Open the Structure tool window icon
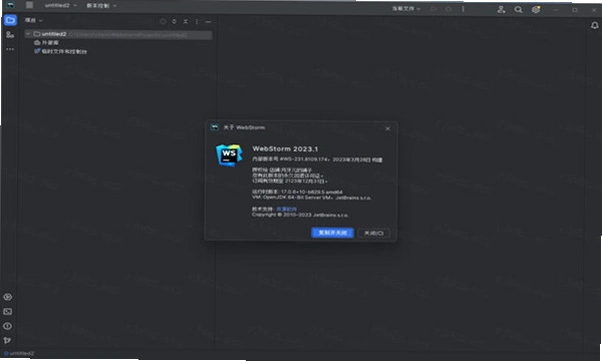The height and width of the screenshot is (361, 602). [10, 35]
